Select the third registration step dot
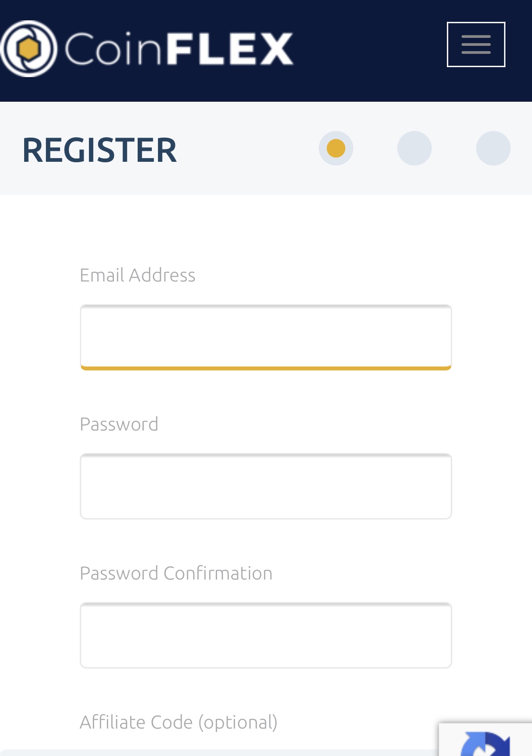The width and height of the screenshot is (532, 756). point(493,148)
